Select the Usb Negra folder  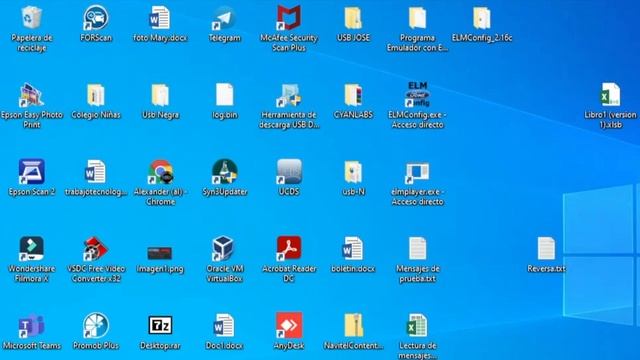click(x=160, y=96)
